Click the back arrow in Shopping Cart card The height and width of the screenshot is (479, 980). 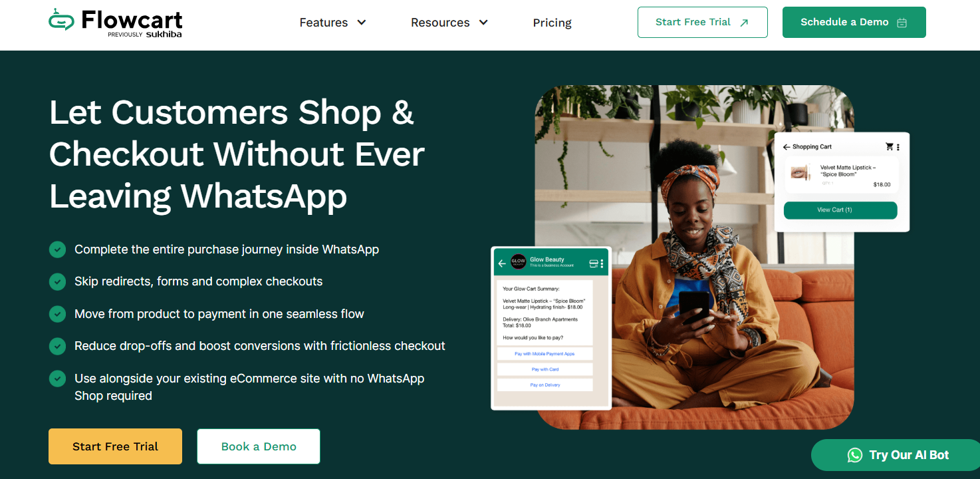pos(787,147)
